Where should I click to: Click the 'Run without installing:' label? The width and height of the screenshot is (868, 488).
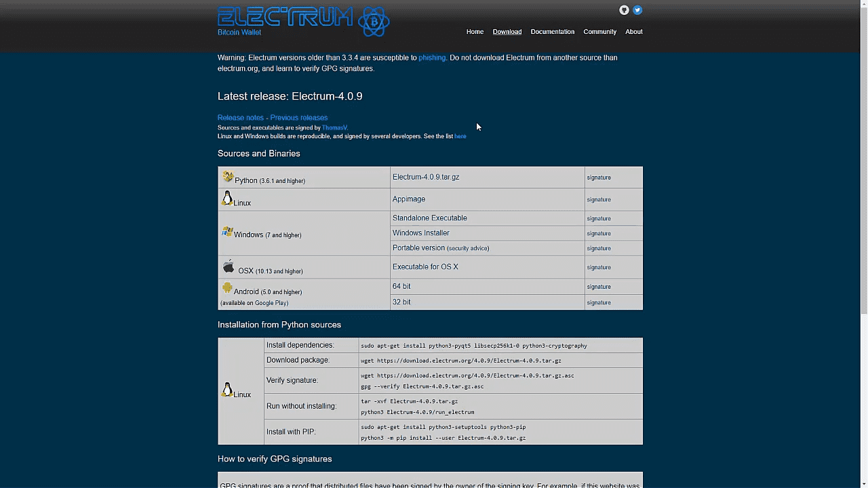pos(301,406)
